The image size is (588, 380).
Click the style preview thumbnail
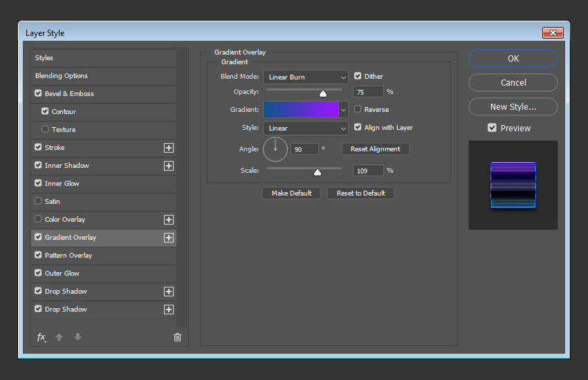(x=513, y=185)
